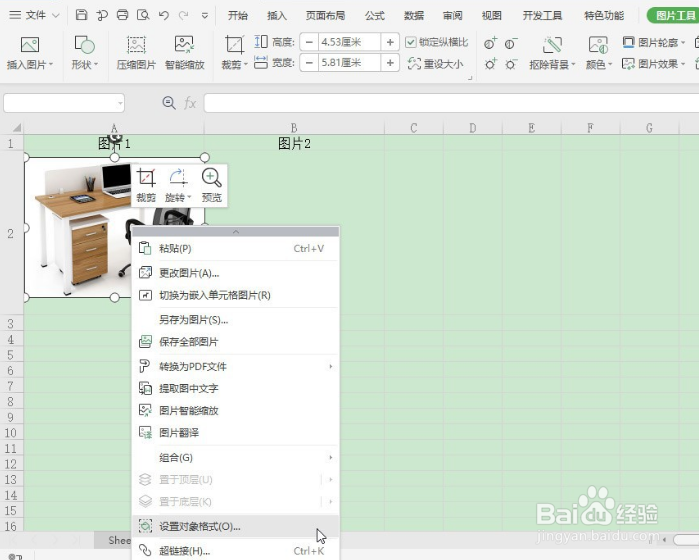Increase contrast with the upper-left adjust icon
This screenshot has height=560, width=699.
(x=490, y=43)
